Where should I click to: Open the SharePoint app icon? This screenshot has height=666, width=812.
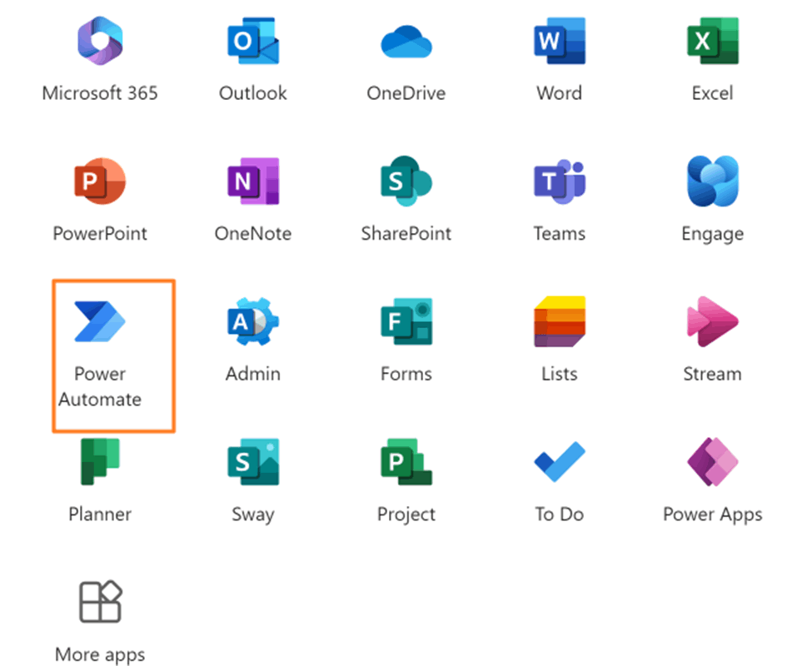pyautogui.click(x=406, y=181)
